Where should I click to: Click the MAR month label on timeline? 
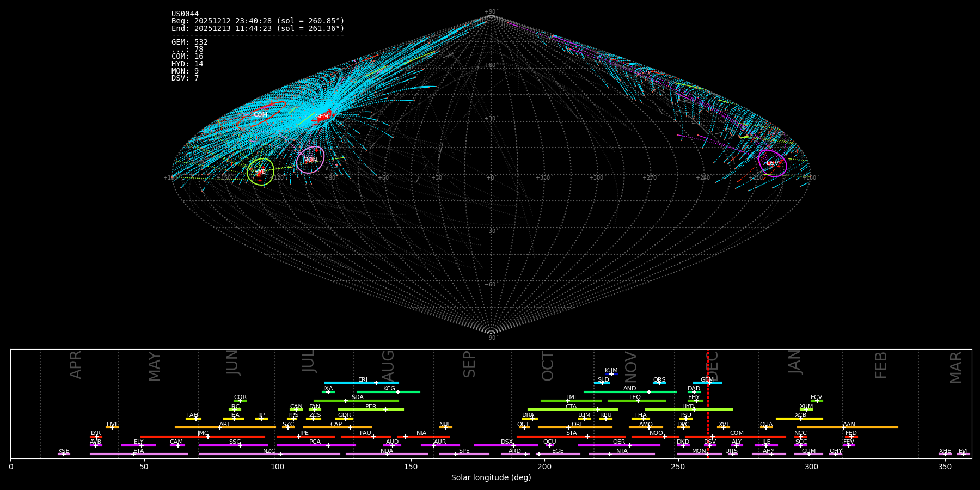(x=957, y=367)
